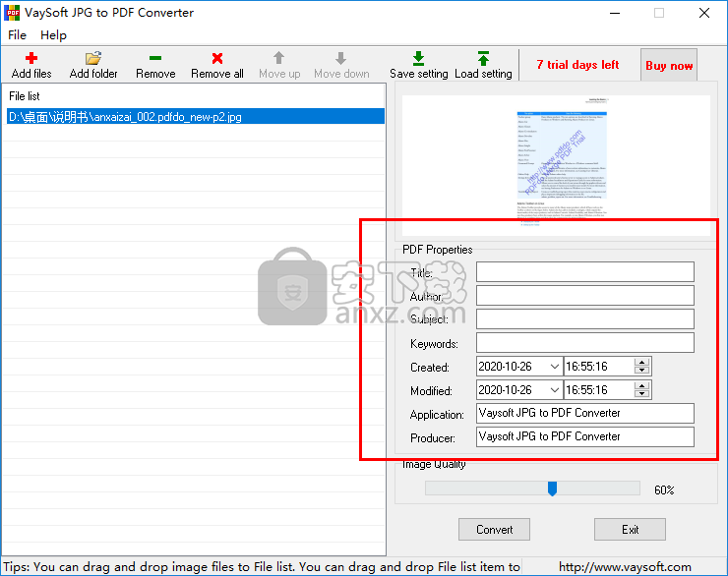This screenshot has height=576, width=728.
Task: Click the Producer text field
Action: [585, 436]
